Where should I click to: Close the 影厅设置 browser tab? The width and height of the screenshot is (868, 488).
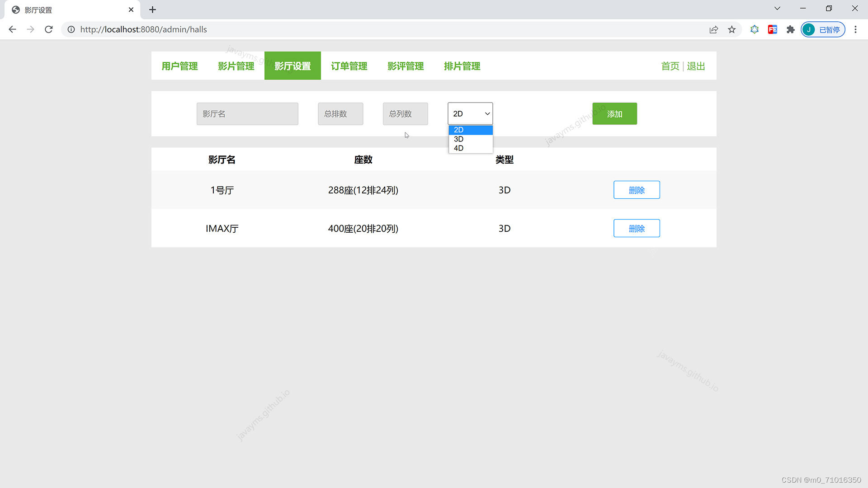(131, 9)
